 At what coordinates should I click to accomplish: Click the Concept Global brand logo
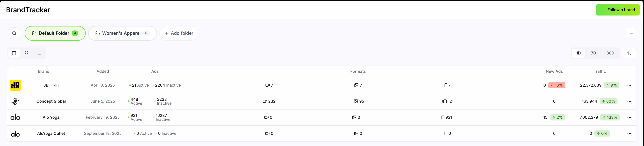[15, 101]
